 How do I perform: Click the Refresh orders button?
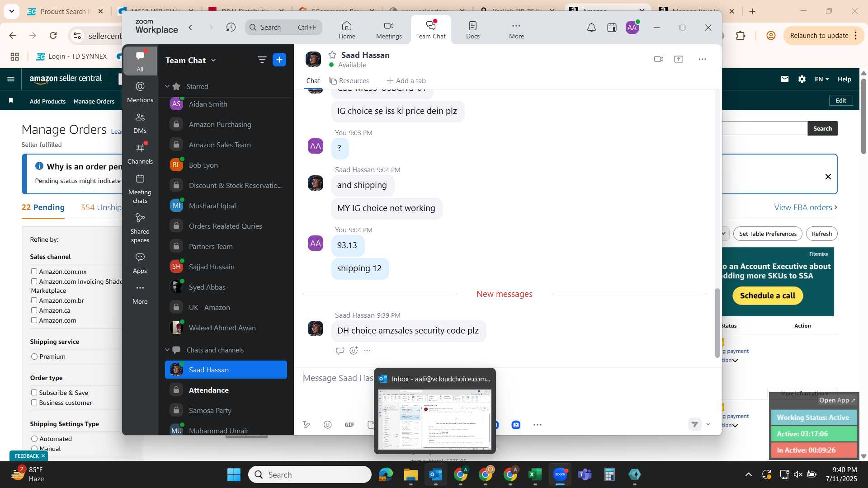821,234
